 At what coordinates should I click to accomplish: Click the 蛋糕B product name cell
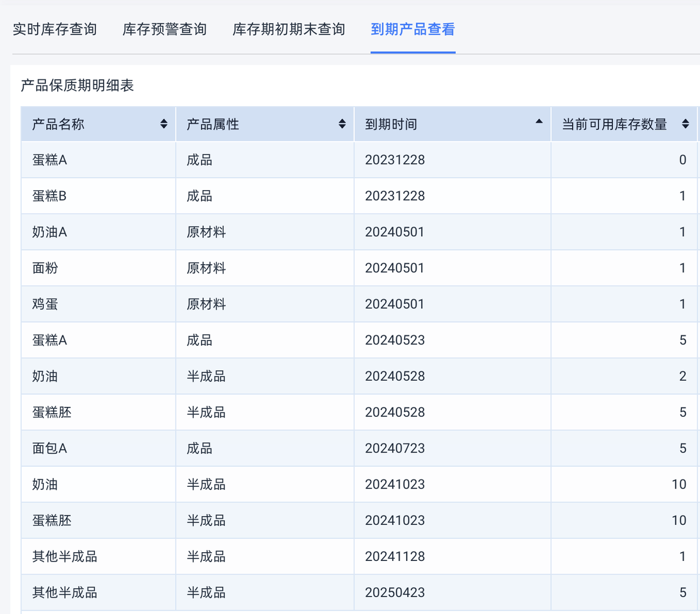click(x=50, y=197)
